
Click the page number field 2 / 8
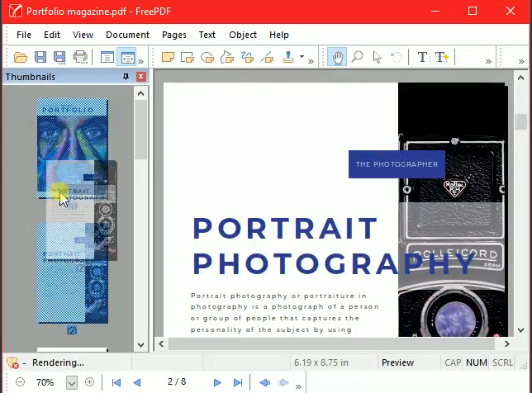point(177,382)
